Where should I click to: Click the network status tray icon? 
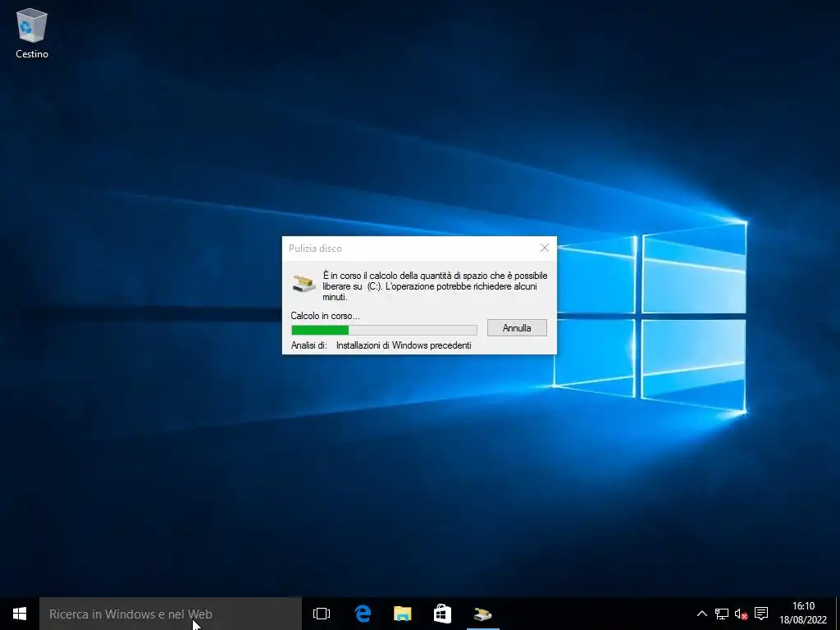click(722, 614)
